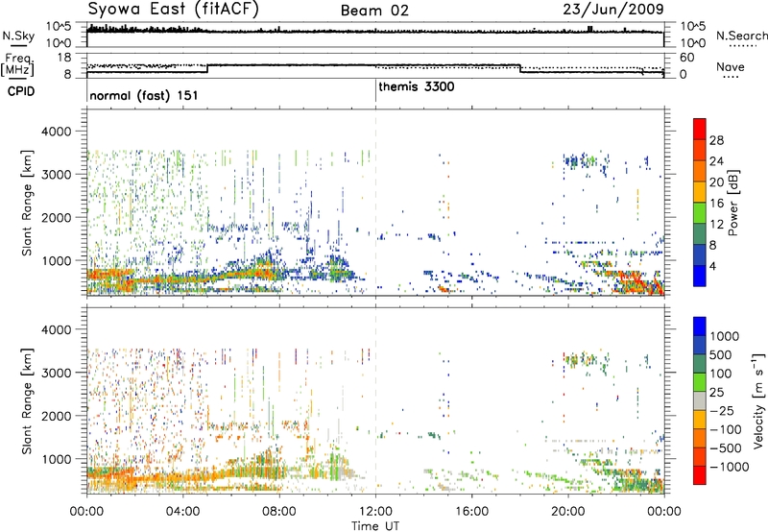Click the '12' label on Power colorbar

coord(716,225)
